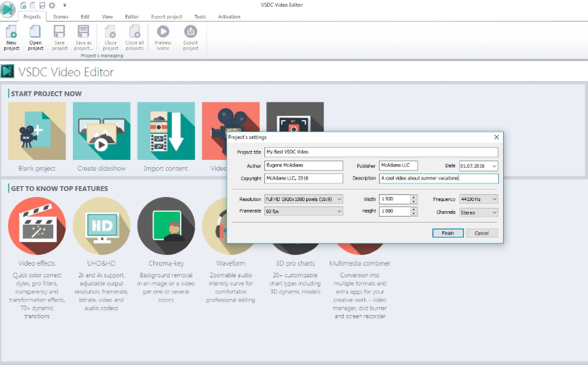Open the View ribbon tab
The image size is (588, 365).
pyautogui.click(x=107, y=16)
